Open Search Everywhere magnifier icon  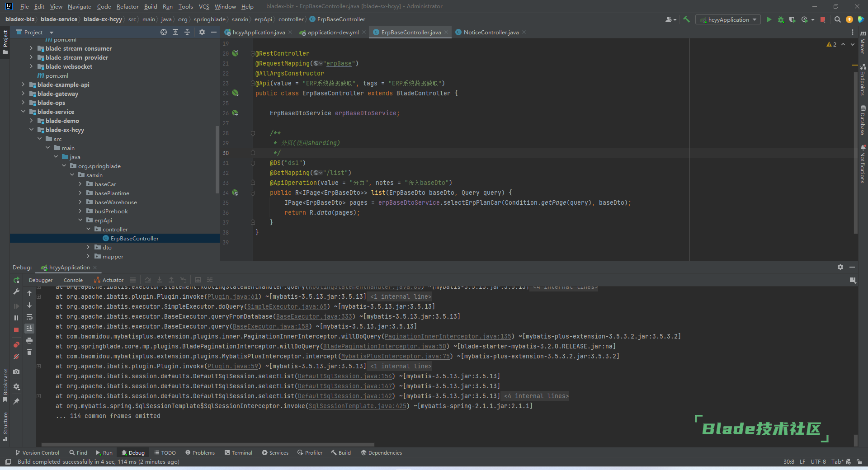click(x=838, y=19)
